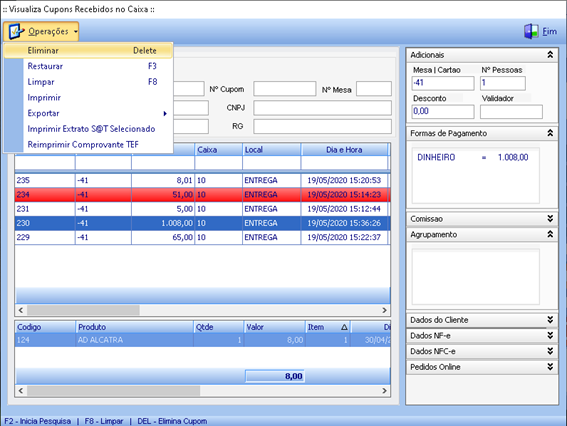Viewport: 567px width, 426px height.
Task: Expand the Dados do Cliente section
Action: pyautogui.click(x=550, y=320)
